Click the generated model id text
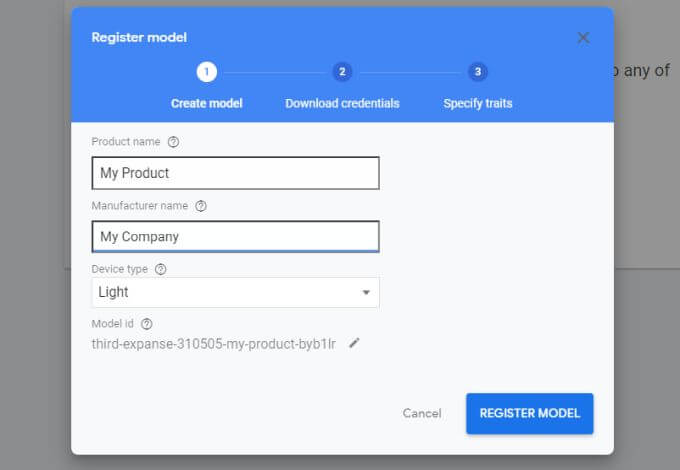 coord(213,344)
